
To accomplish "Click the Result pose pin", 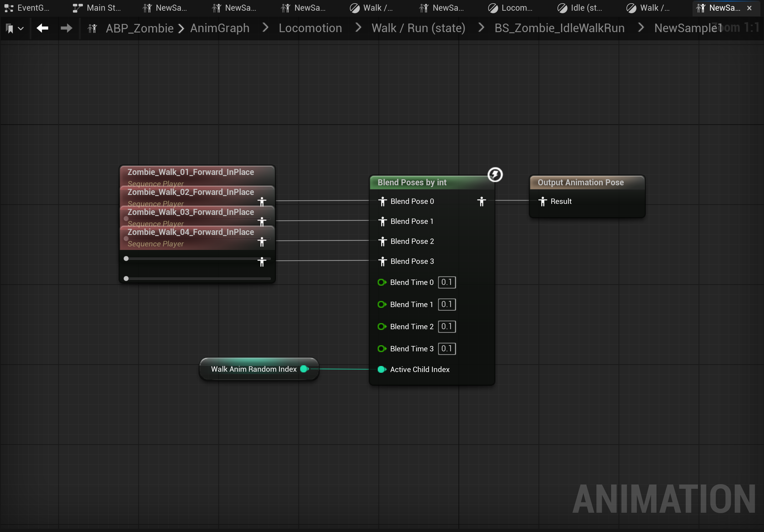I will [x=543, y=201].
